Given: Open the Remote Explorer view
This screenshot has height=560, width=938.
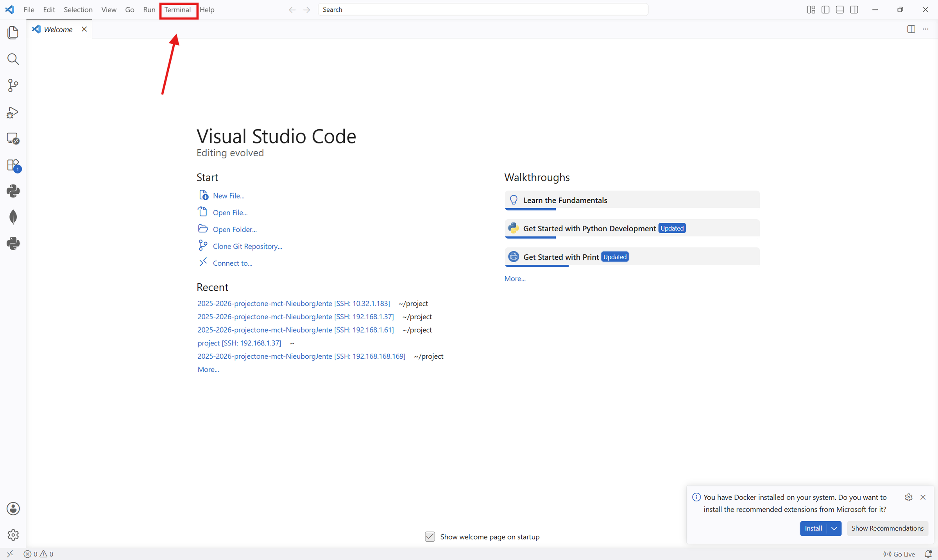Looking at the screenshot, I should pos(13,139).
